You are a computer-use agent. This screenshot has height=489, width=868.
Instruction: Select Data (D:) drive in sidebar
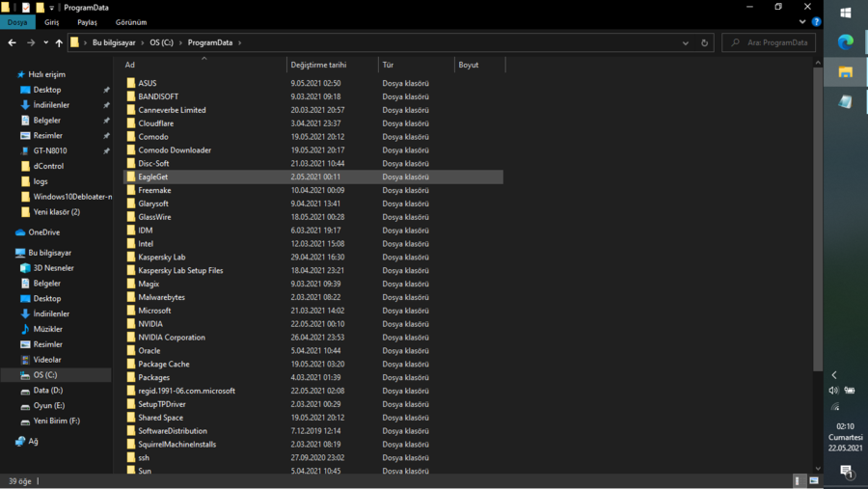coord(41,391)
